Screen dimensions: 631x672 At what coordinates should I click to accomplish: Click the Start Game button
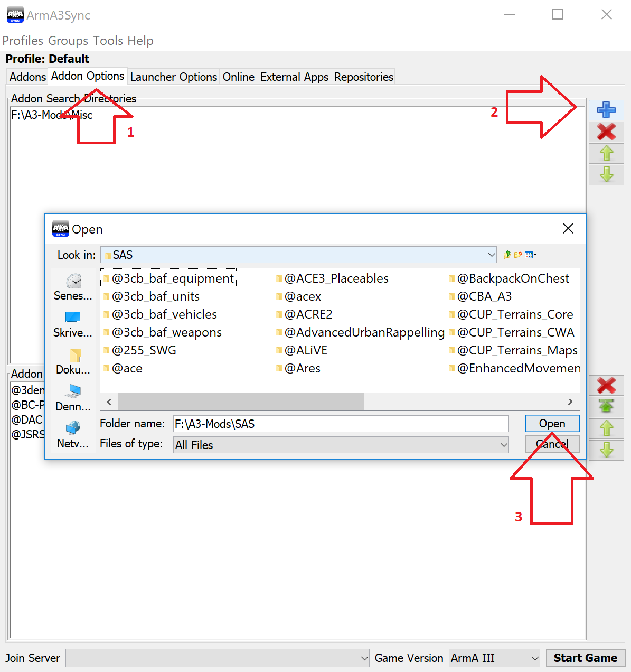[x=585, y=658]
